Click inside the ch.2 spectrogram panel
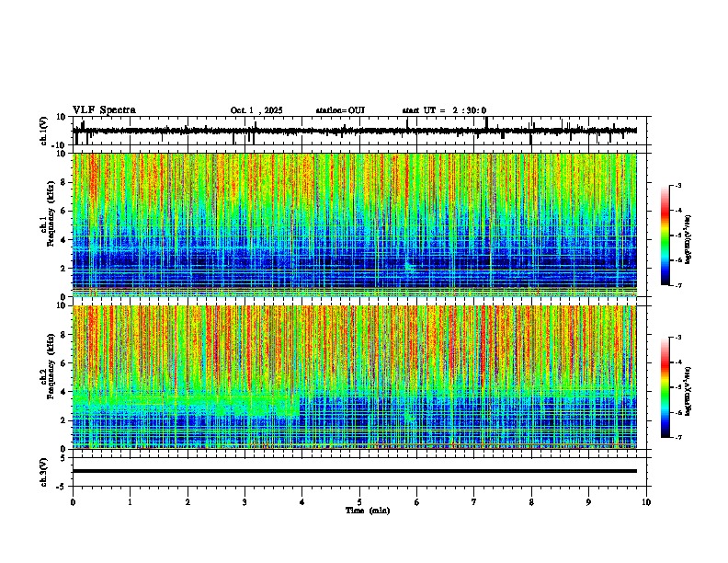 [355, 377]
